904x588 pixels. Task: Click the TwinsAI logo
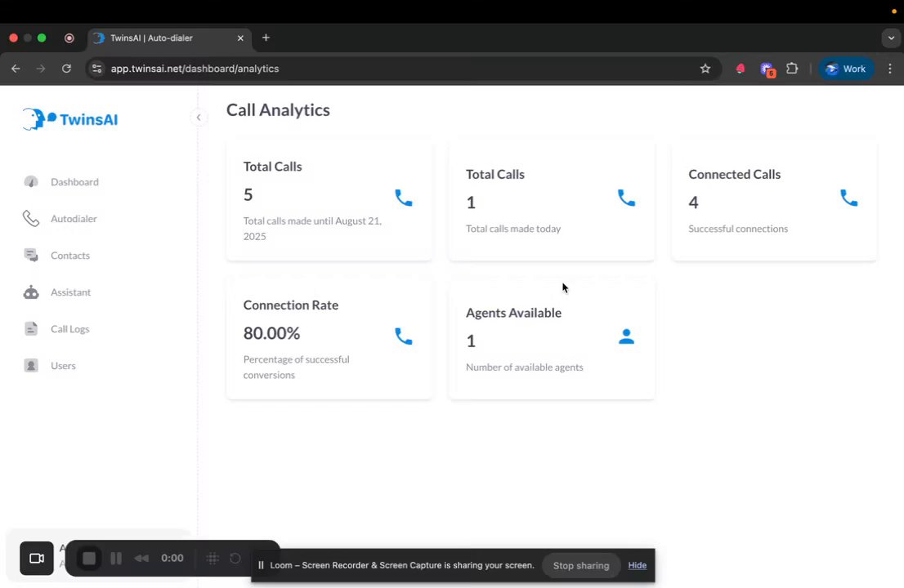[x=70, y=119]
